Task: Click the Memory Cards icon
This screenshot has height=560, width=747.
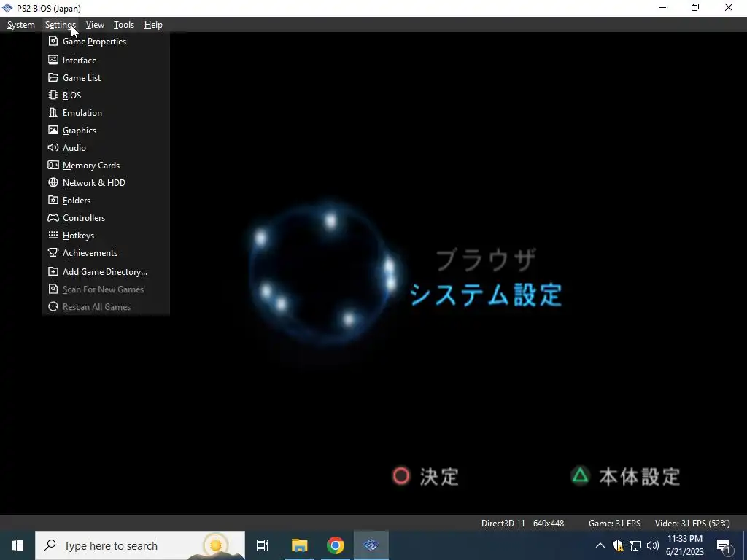Action: coord(53,166)
